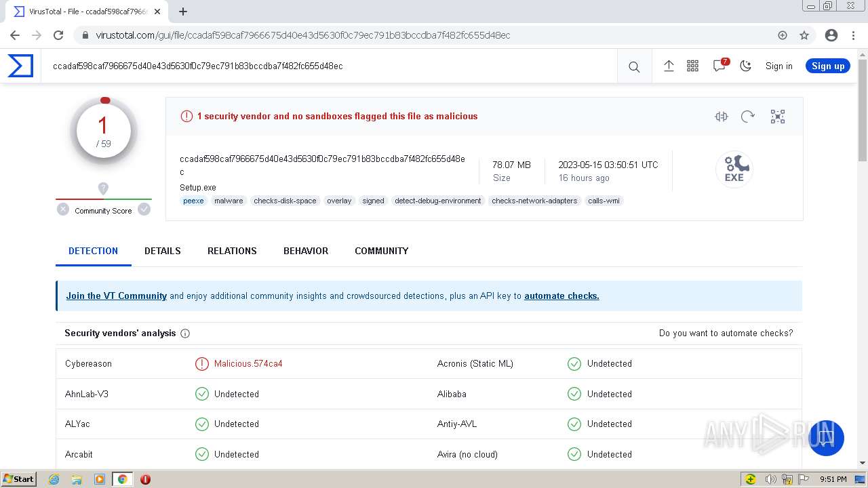
Task: Click the peexe tag
Action: pyautogui.click(x=193, y=201)
